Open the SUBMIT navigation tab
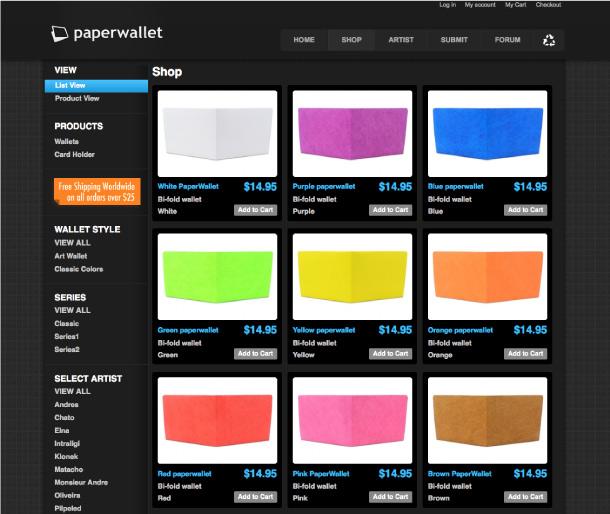The width and height of the screenshot is (610, 514). [x=454, y=40]
